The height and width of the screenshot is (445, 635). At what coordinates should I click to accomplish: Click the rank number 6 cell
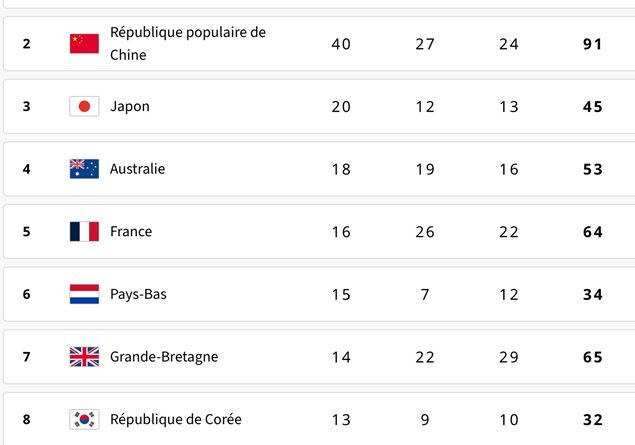26,294
